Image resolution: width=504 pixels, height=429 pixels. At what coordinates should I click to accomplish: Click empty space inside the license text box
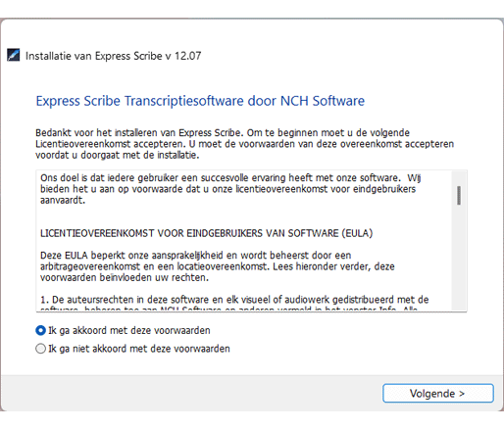(245, 216)
